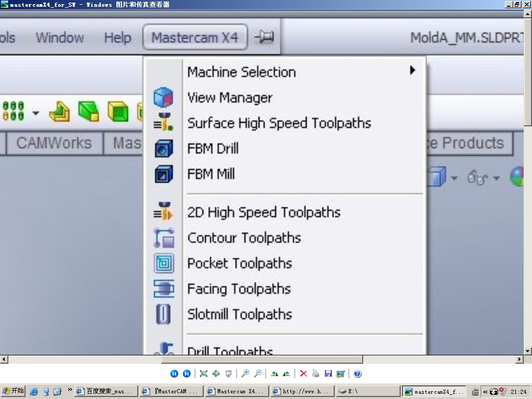Screen dimensions: 532x399
Task: Choose the FBM Mill menu entry
Action: 211,174
